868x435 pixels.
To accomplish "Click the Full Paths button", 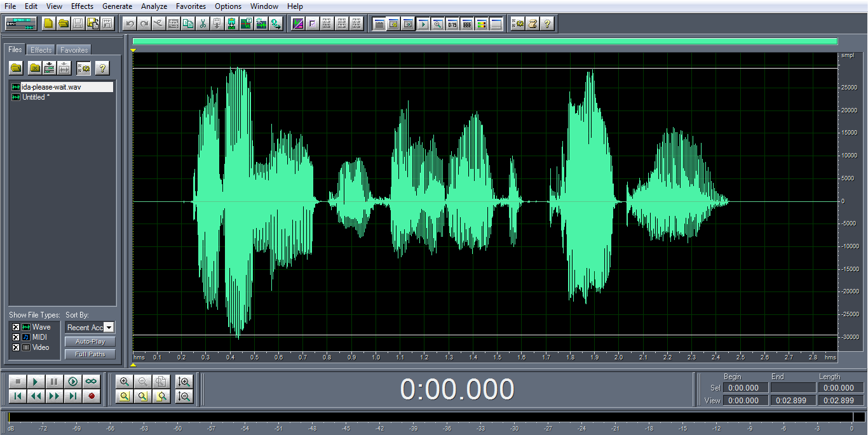I will (x=90, y=354).
